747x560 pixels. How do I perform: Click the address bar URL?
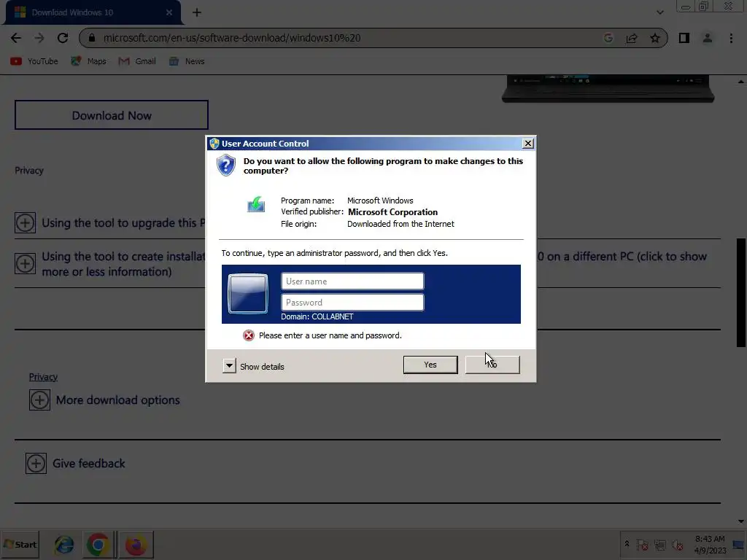point(232,38)
